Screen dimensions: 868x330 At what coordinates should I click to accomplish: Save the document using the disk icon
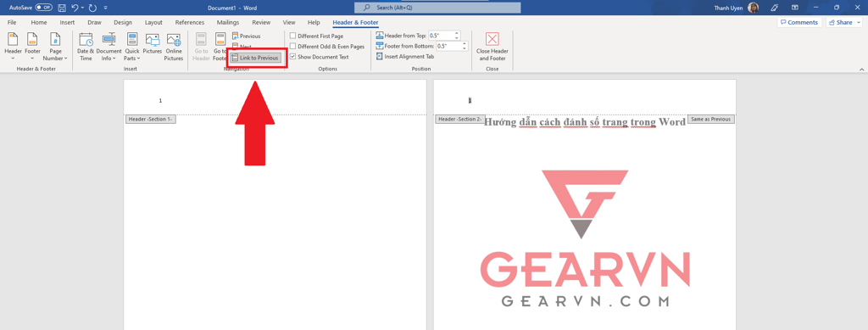pos(62,8)
